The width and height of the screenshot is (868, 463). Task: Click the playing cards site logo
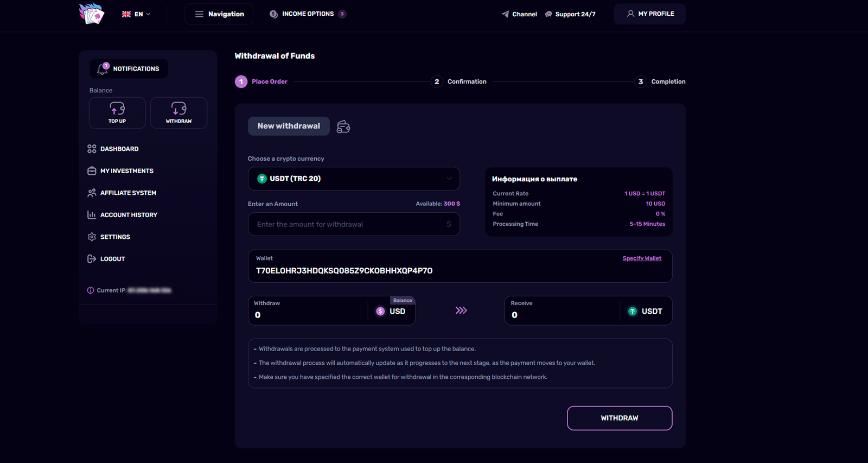[x=91, y=14]
